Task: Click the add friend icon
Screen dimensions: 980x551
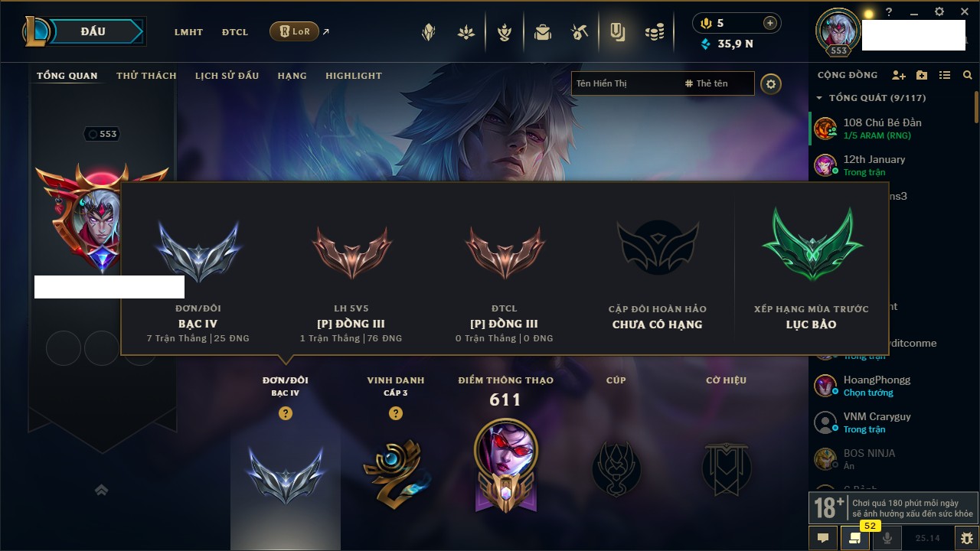Action: (x=899, y=75)
